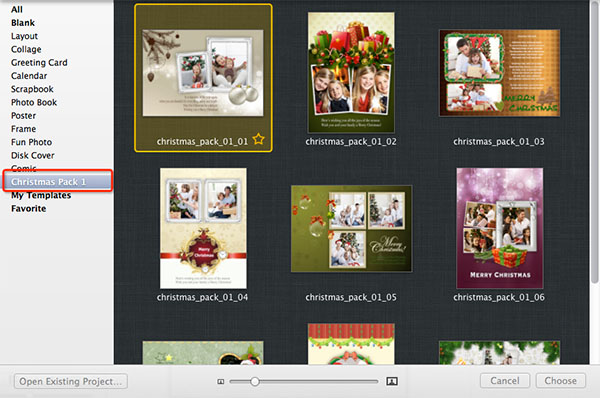Open the Favorite templates list
The height and width of the screenshot is (398, 600).
pyautogui.click(x=28, y=209)
